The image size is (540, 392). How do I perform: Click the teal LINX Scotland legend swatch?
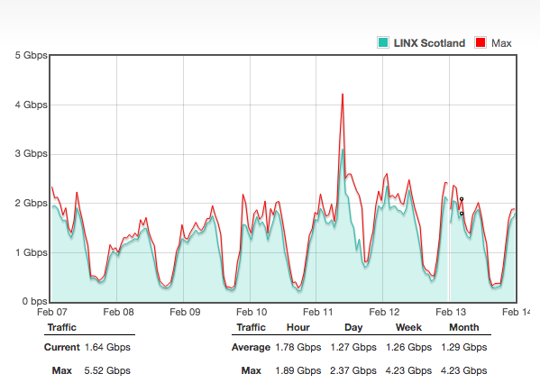click(383, 42)
